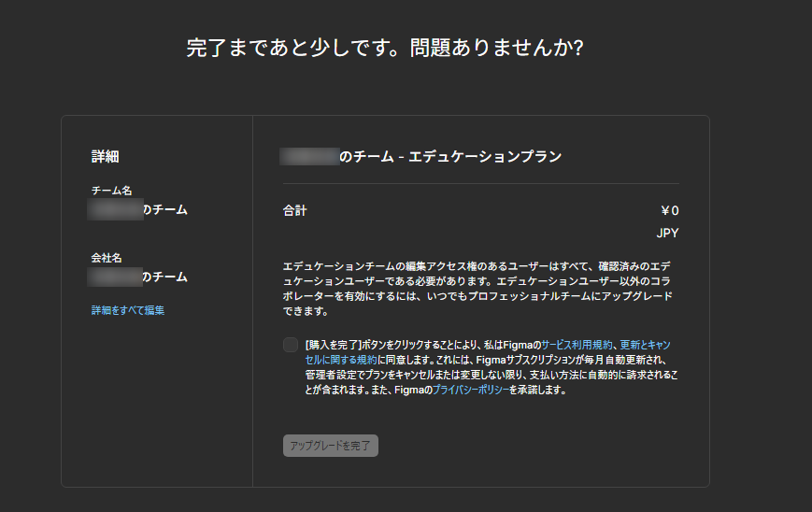Click the blurred name in the plan title
Screen dimensions: 812x512
coord(309,157)
